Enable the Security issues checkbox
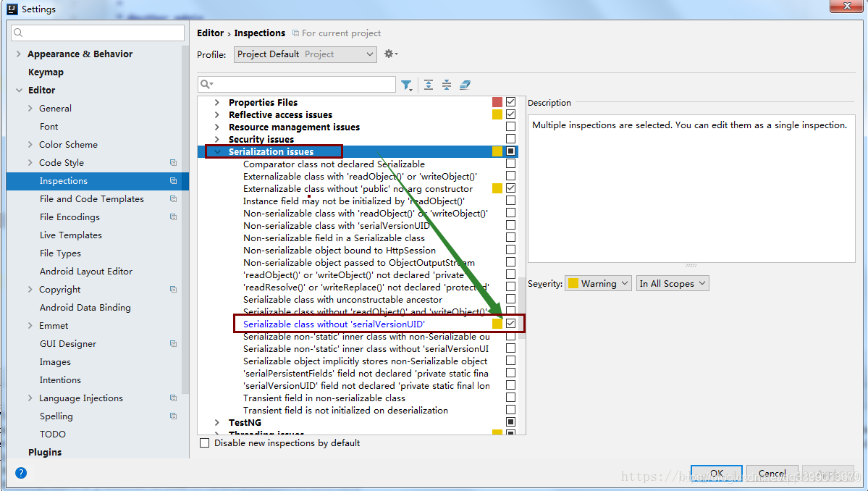Image resolution: width=868 pixels, height=491 pixels. pos(510,139)
